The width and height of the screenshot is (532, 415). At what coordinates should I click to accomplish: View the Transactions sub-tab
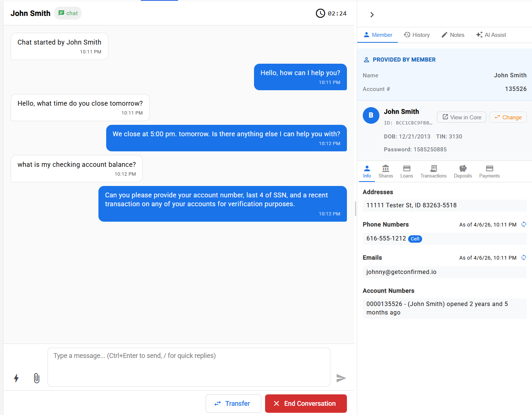click(434, 172)
